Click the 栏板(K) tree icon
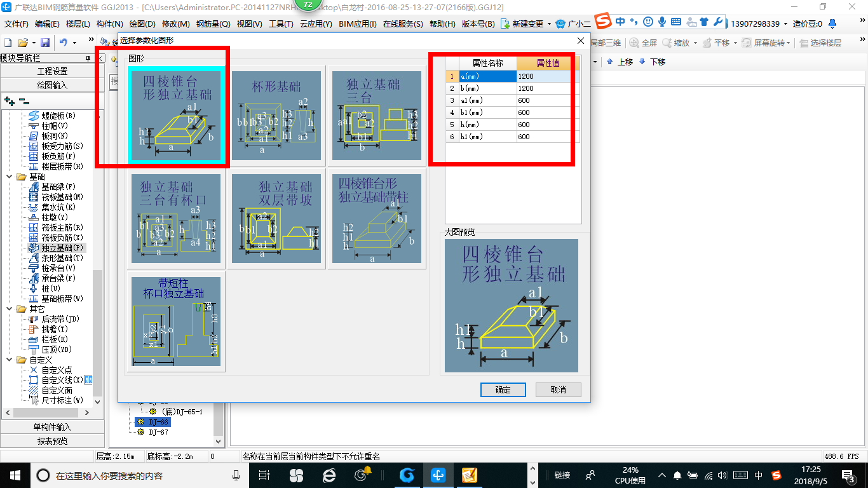 (34, 339)
